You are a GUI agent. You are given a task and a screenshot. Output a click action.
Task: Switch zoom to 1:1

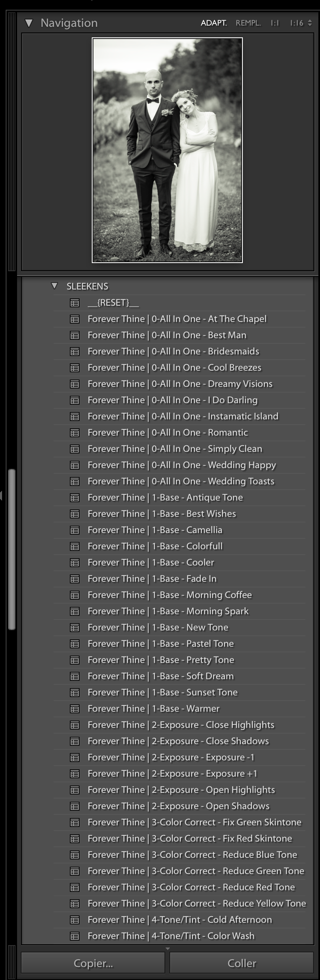(275, 23)
